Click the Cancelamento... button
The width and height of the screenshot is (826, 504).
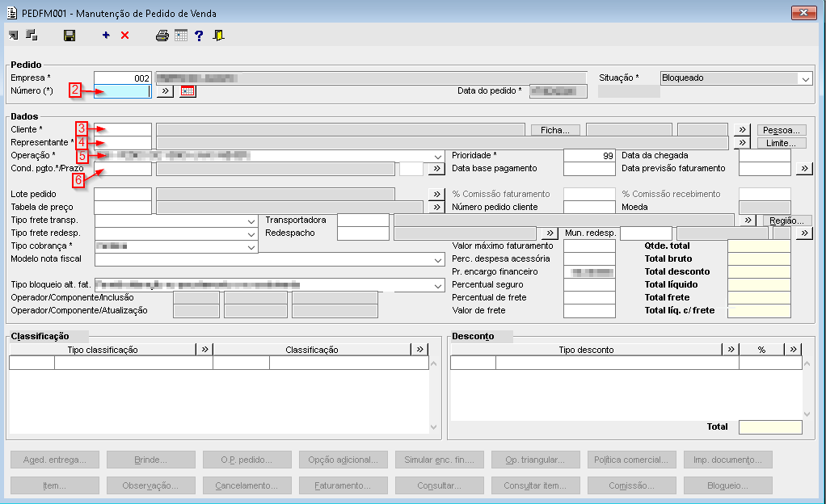coord(247,485)
